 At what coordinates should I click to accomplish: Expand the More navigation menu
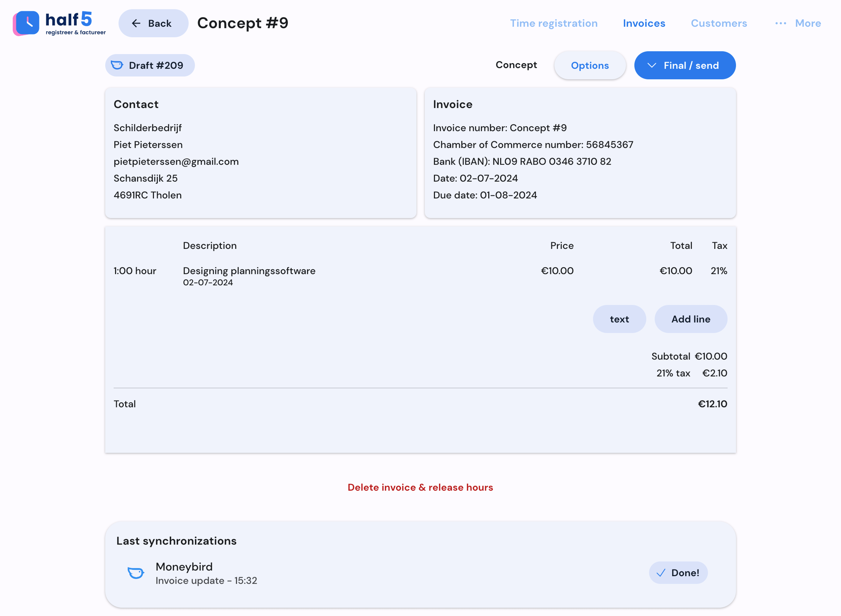(797, 23)
